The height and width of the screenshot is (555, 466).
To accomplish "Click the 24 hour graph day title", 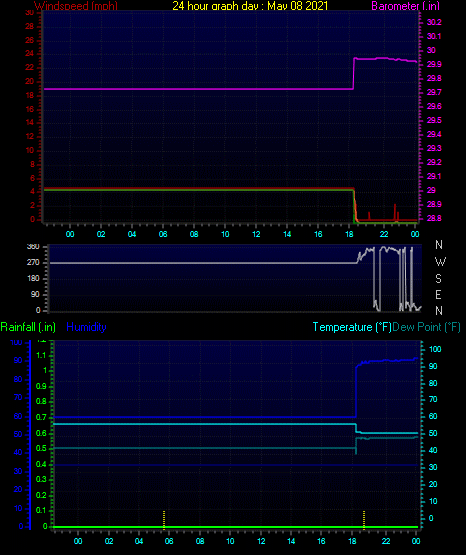I will click(x=250, y=6).
